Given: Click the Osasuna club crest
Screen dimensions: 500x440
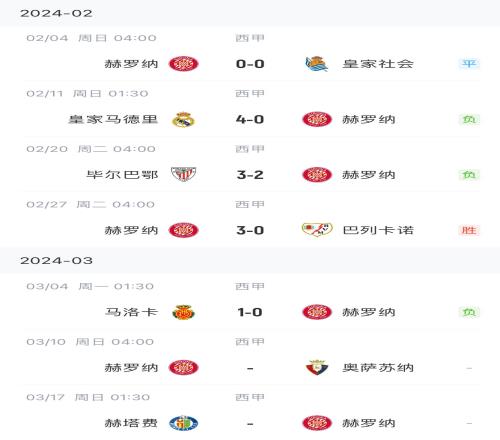Looking at the screenshot, I should tap(317, 368).
